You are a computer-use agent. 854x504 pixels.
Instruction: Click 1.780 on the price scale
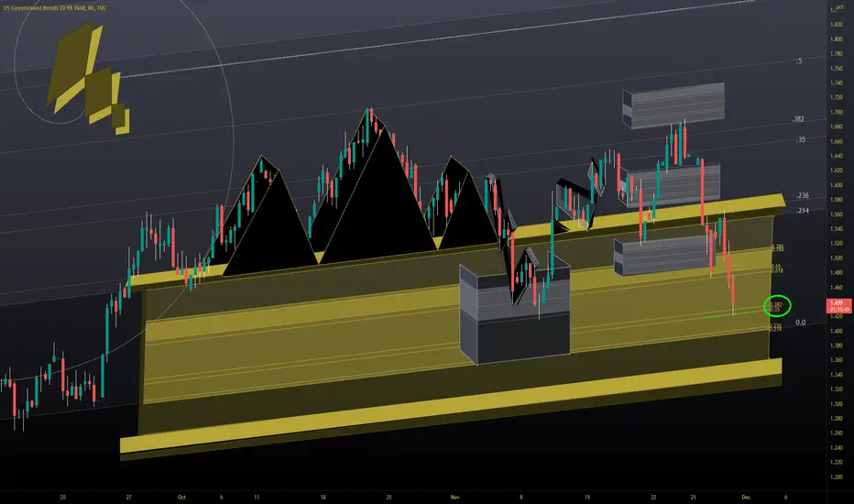coord(836,54)
